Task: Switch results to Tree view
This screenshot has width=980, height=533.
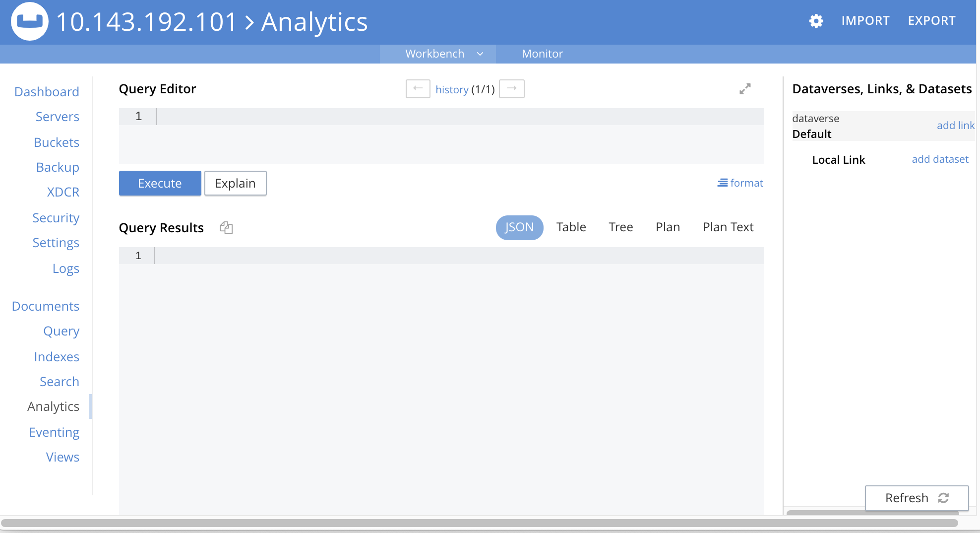Action: (620, 227)
